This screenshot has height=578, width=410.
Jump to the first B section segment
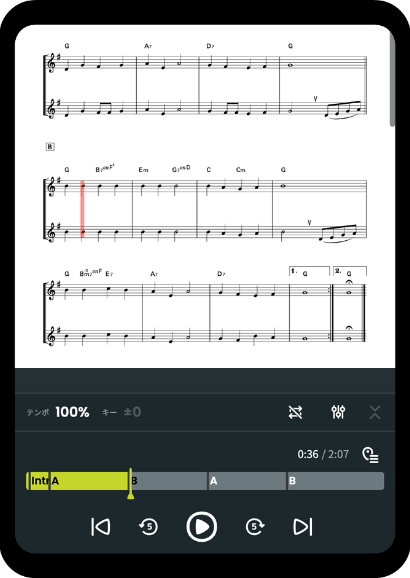(168, 481)
